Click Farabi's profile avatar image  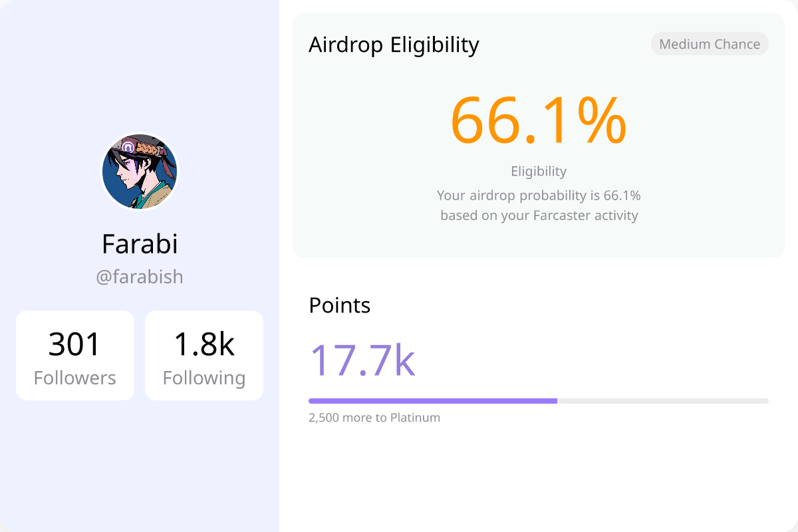140,172
